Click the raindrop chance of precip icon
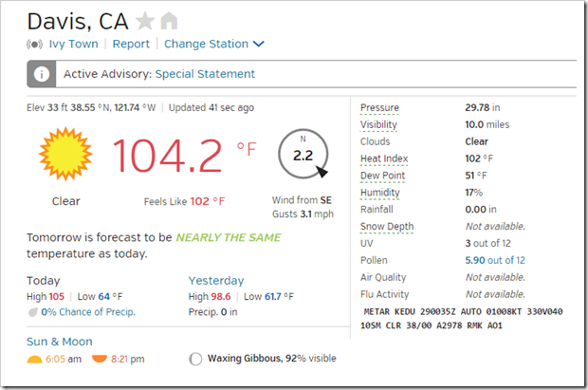This screenshot has width=588, height=390. (33, 312)
